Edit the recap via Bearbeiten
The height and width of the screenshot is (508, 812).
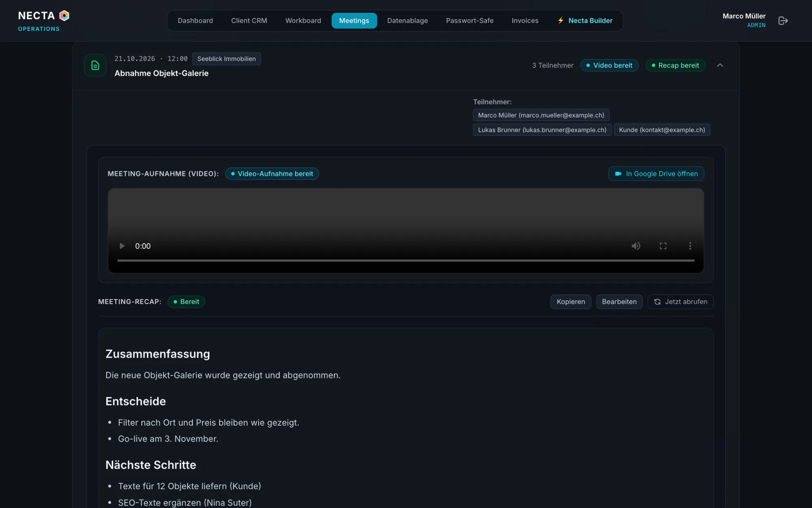click(619, 302)
